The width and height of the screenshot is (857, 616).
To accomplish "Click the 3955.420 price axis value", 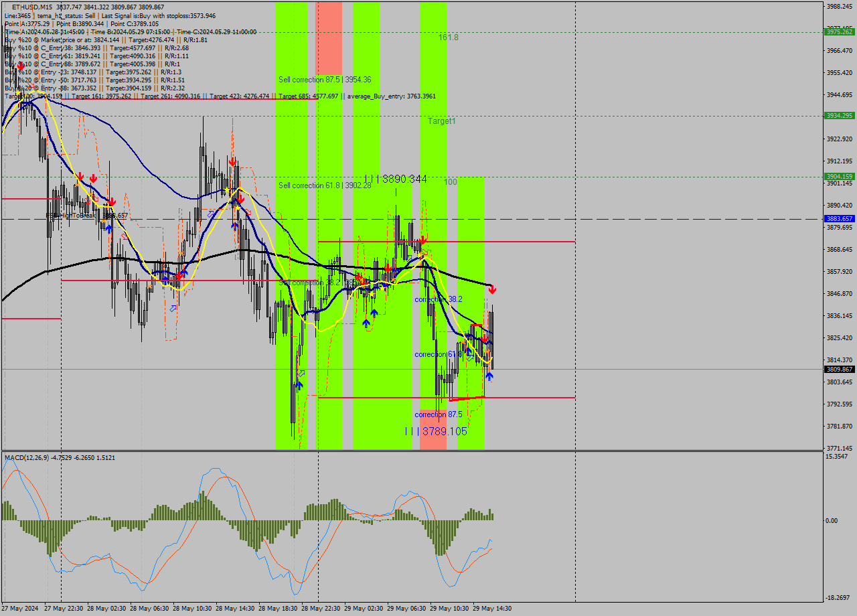I will point(840,73).
